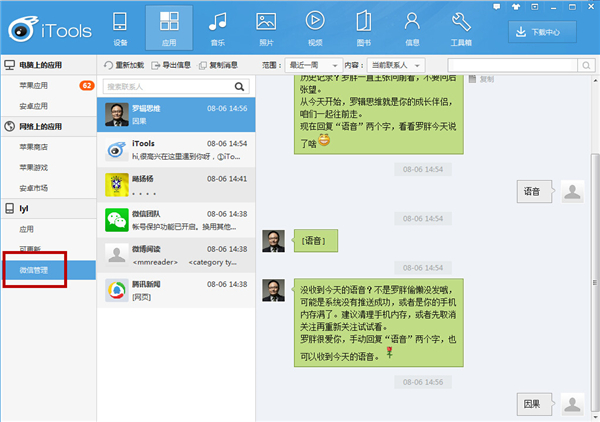The height and width of the screenshot is (422, 600).
Task: Click the feedback speech-bubble icon in title bar
Action: 497,7
